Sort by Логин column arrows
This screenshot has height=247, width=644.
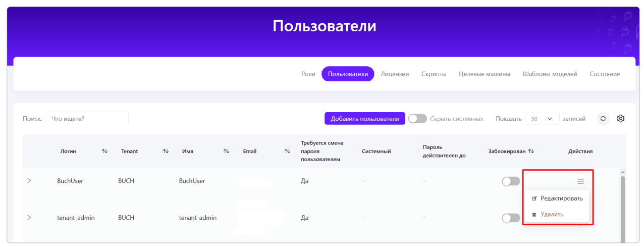[104, 151]
